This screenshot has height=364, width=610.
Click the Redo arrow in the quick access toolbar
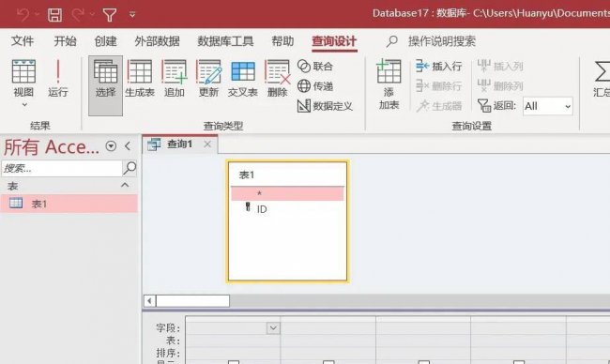pyautogui.click(x=78, y=15)
